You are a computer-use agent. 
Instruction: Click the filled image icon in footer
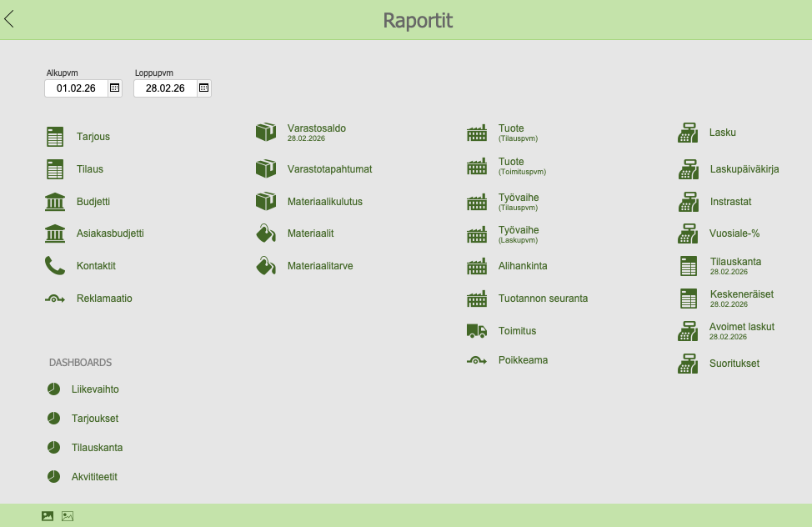(48, 516)
